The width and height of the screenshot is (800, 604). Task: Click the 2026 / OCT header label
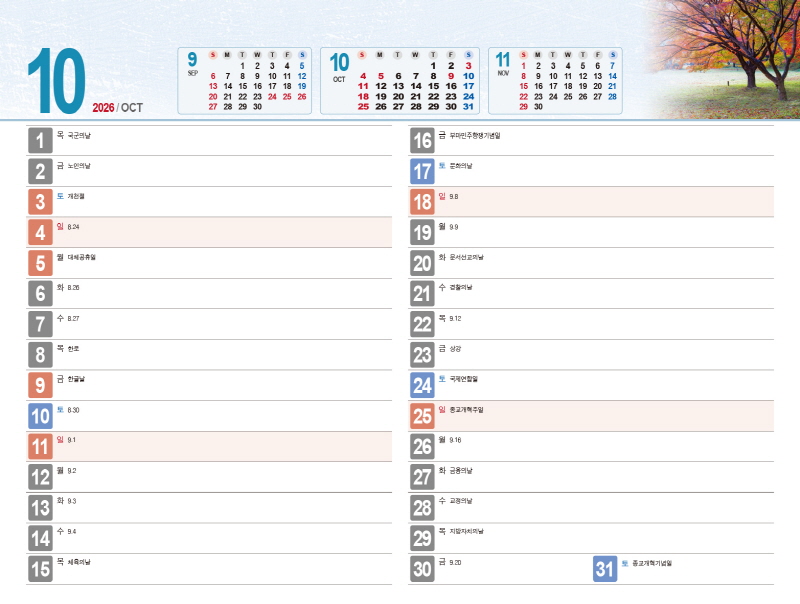tap(117, 107)
